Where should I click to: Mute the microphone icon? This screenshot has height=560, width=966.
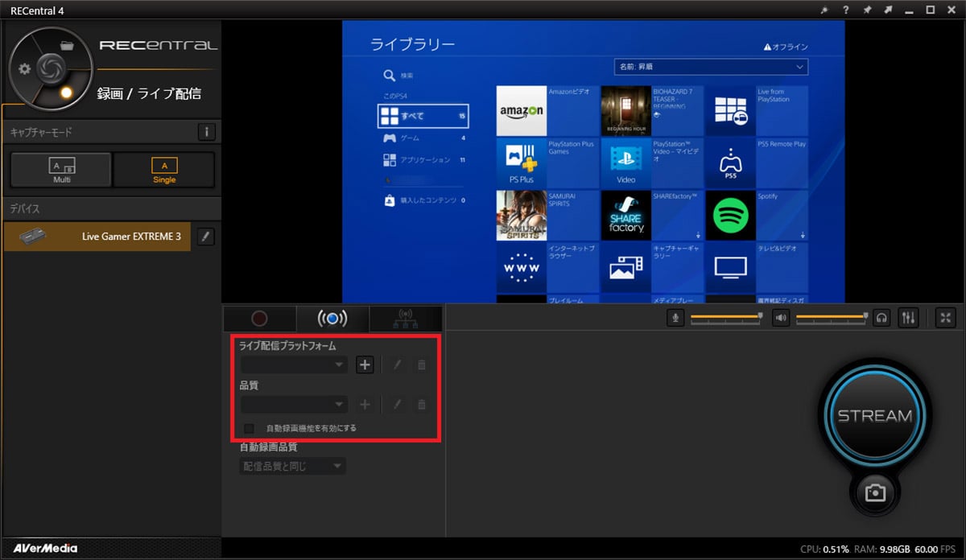tap(676, 318)
